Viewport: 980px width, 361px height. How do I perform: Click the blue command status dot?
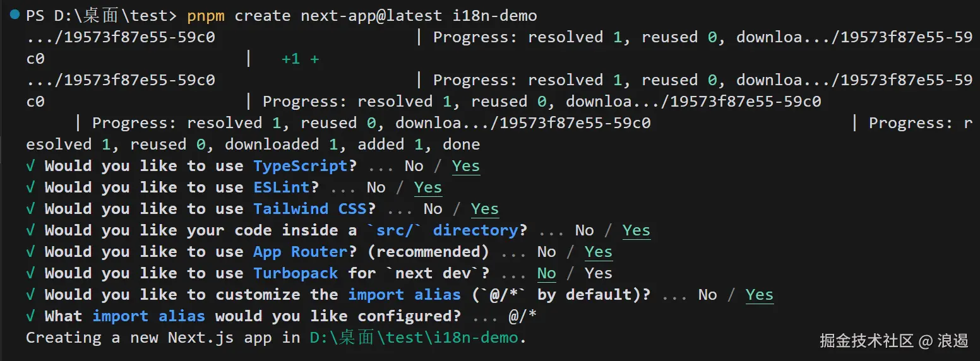[15, 15]
